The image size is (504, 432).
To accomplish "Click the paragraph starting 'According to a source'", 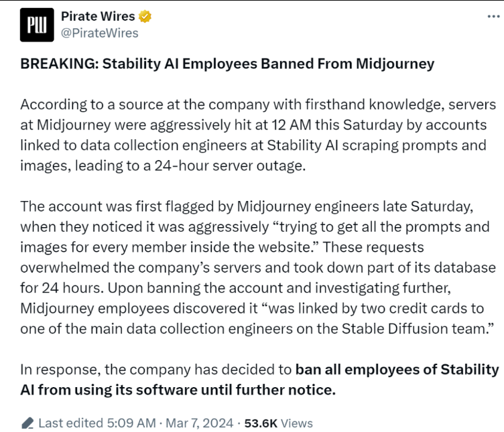I will pyautogui.click(x=258, y=135).
